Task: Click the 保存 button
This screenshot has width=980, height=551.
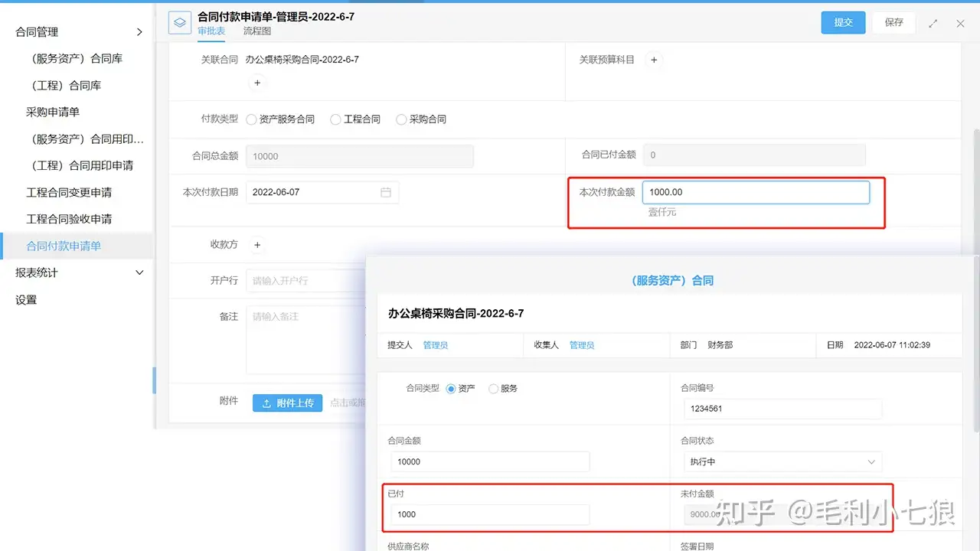Action: (x=894, y=22)
